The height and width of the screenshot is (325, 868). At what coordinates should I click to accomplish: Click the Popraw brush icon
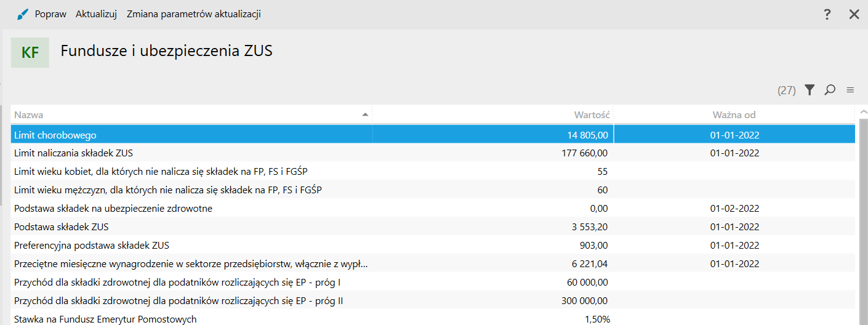click(22, 14)
